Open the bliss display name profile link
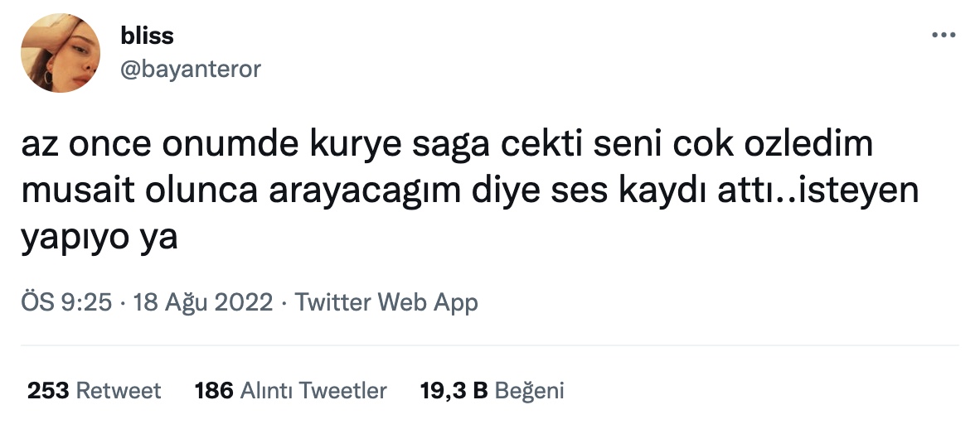The height and width of the screenshot is (429, 980). (x=147, y=36)
